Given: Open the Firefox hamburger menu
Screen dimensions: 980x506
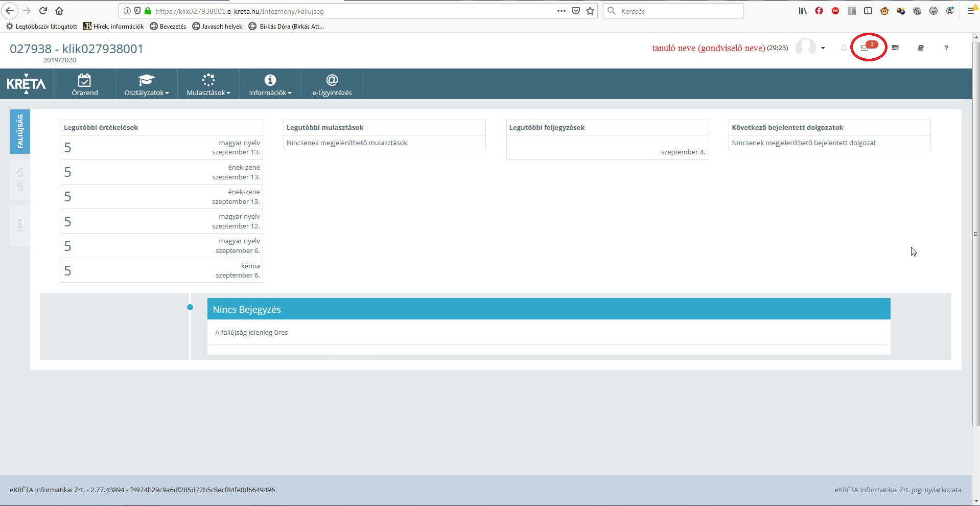Looking at the screenshot, I should [970, 11].
